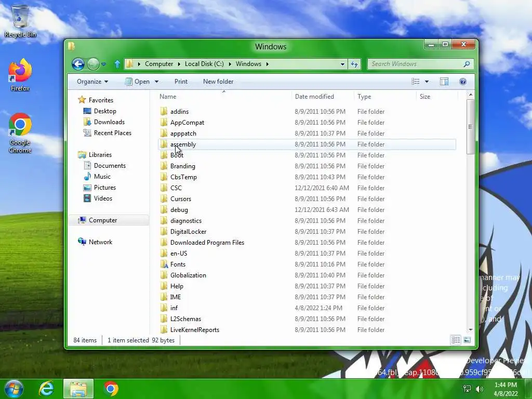Open the Start menu orb
The width and height of the screenshot is (532, 399).
point(14,389)
